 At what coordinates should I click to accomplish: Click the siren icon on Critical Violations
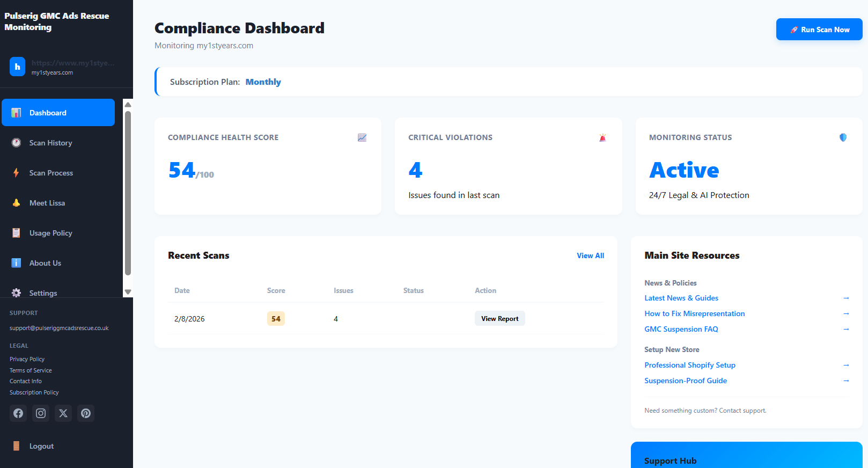tap(602, 138)
